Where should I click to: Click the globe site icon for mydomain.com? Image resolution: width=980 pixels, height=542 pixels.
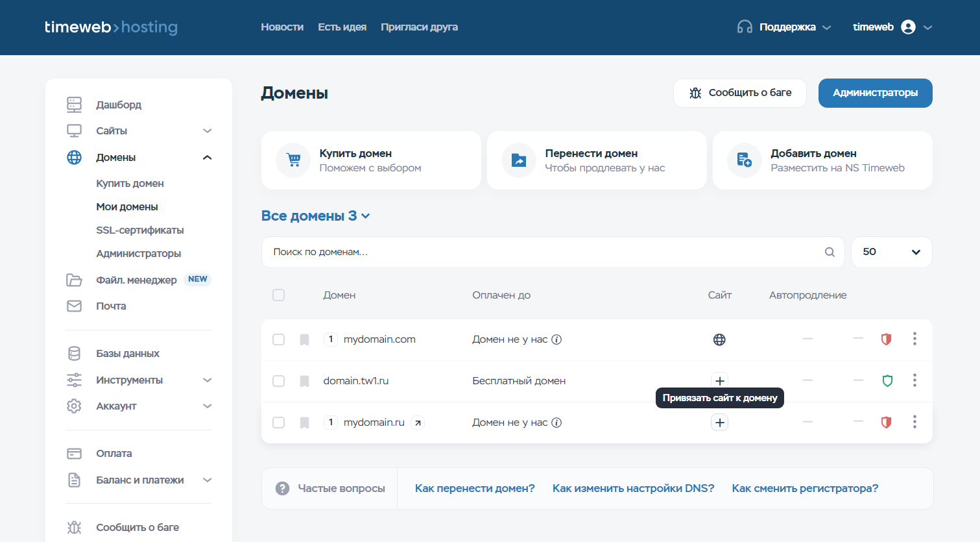coord(719,339)
